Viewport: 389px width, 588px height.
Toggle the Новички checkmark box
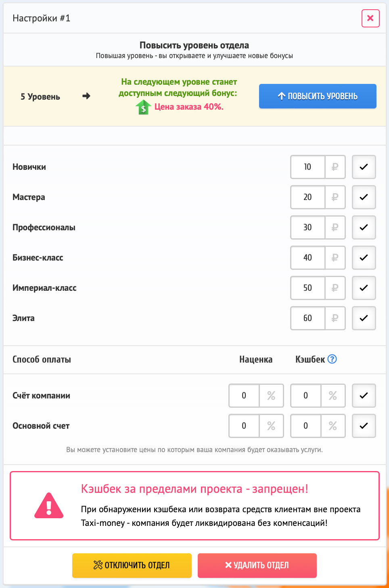pos(364,167)
